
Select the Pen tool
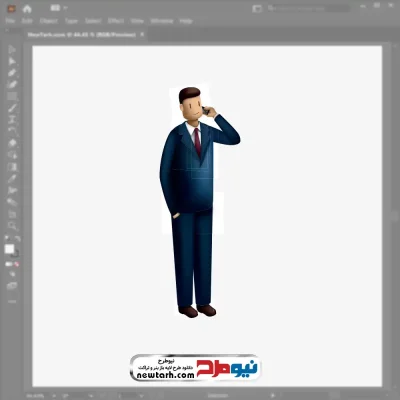click(x=12, y=73)
